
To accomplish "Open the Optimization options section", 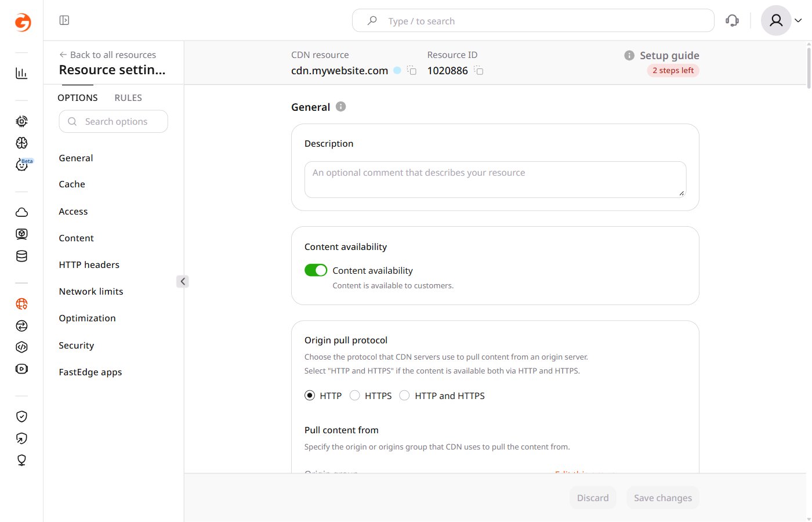I will [x=87, y=318].
